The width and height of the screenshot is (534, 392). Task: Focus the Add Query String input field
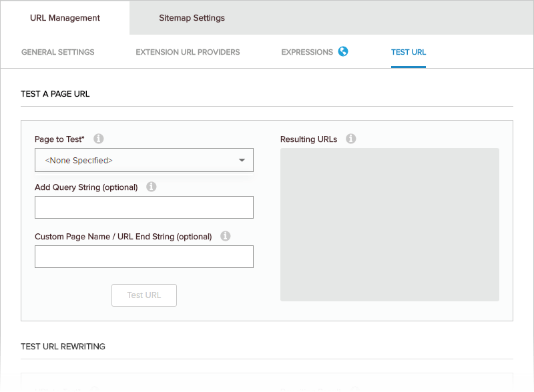coord(144,207)
